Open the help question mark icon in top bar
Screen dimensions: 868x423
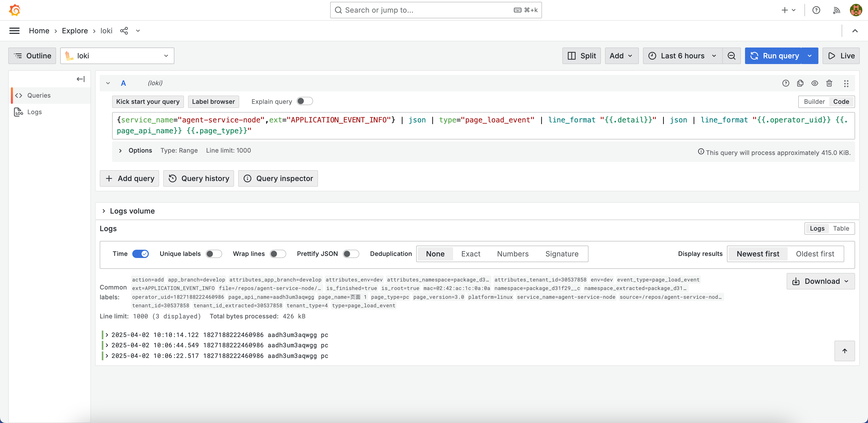[816, 10]
